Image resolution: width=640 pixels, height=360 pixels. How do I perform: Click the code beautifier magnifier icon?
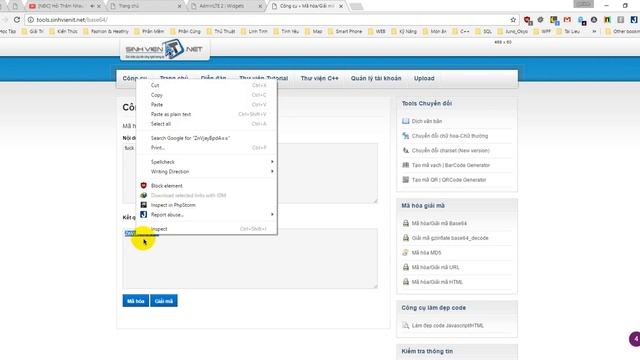[x=405, y=326]
